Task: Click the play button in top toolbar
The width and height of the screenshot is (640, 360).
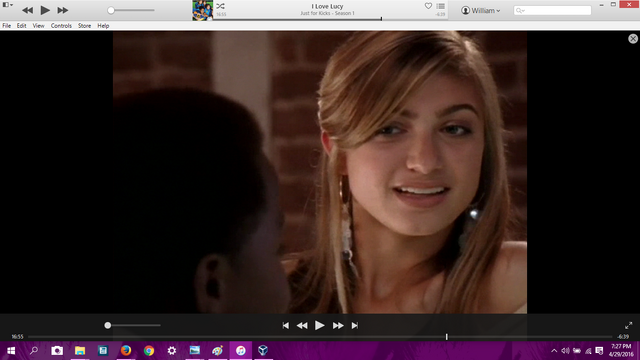Action: [45, 10]
